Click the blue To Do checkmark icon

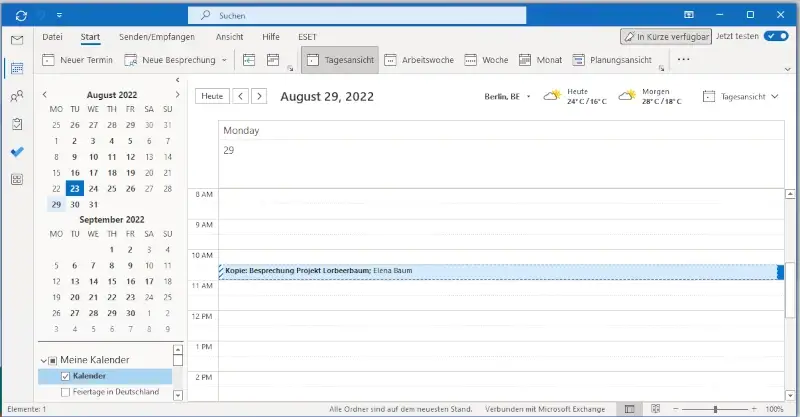click(x=17, y=152)
